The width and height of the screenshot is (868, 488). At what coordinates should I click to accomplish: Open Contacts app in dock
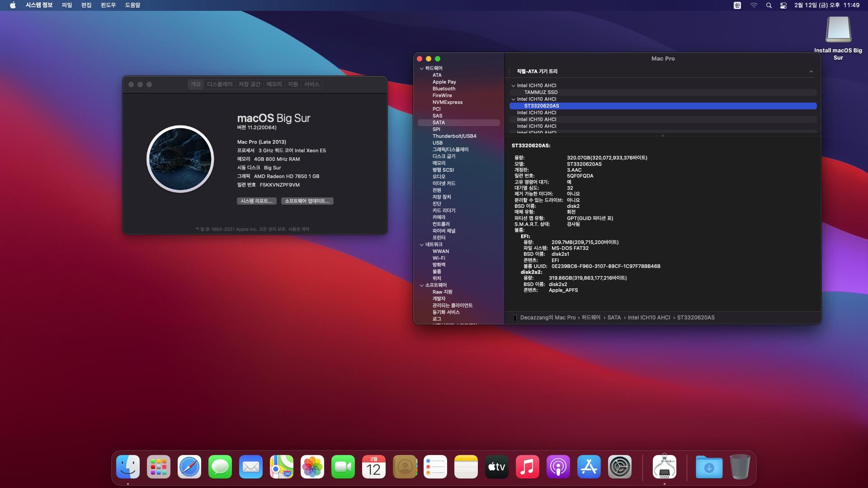point(405,467)
